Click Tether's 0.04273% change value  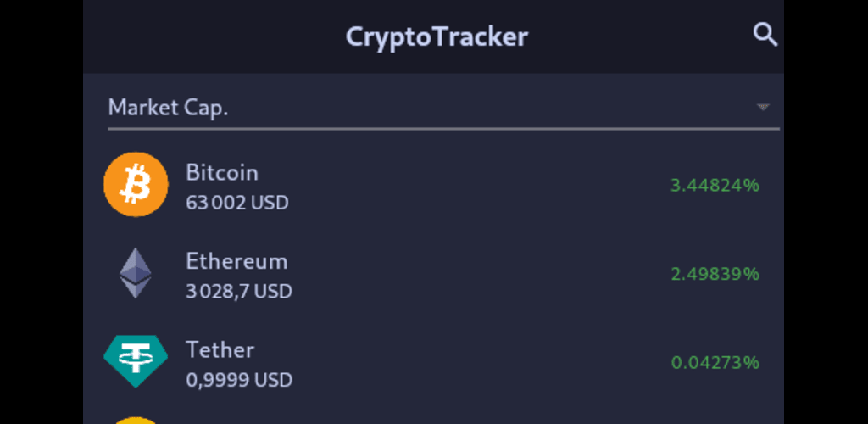(x=715, y=363)
